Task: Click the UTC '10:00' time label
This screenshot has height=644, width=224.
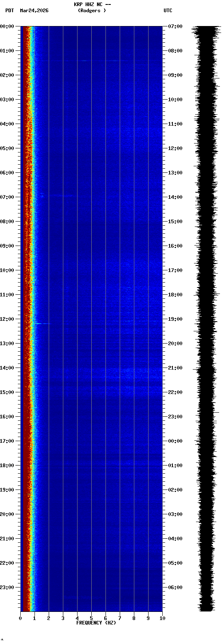Action: point(175,100)
